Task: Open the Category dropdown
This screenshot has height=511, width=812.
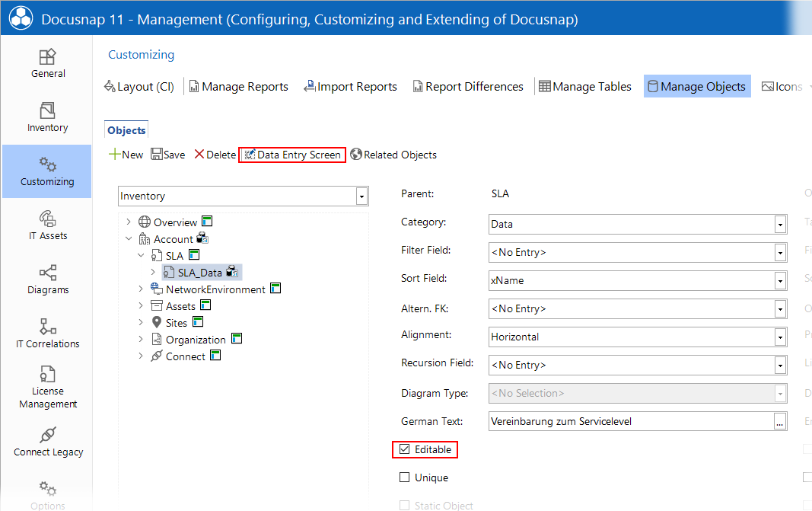Action: (x=780, y=225)
